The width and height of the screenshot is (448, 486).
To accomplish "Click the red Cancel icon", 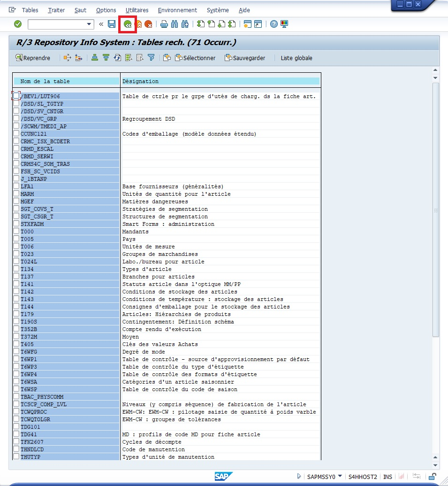I will coord(148,24).
